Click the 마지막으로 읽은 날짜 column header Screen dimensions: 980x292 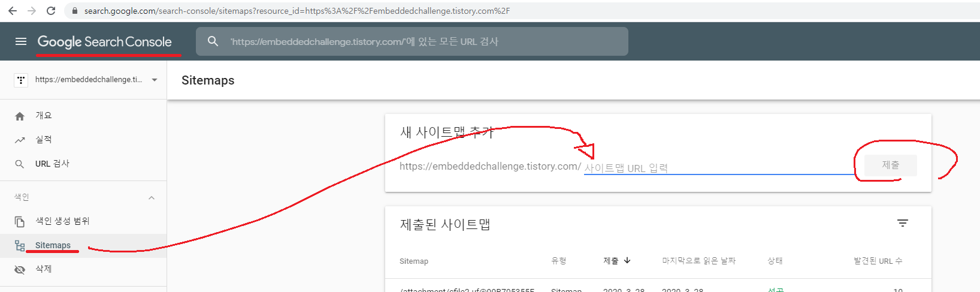(698, 261)
